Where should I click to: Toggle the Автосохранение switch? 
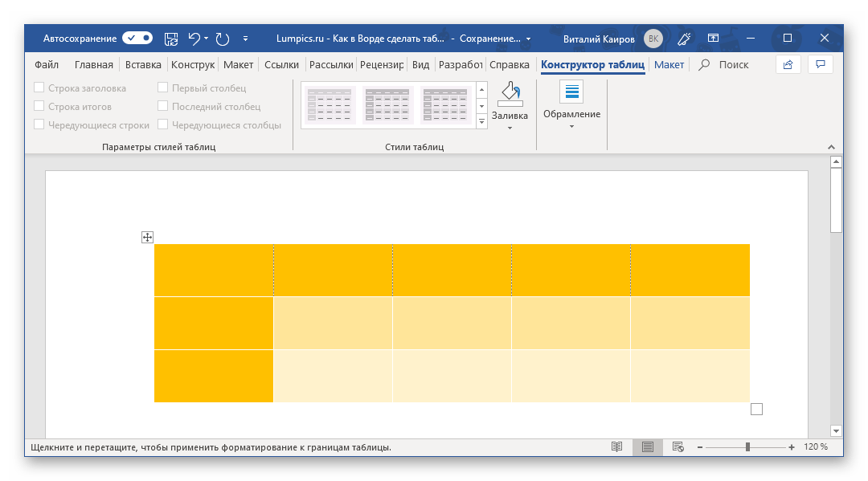click(137, 38)
